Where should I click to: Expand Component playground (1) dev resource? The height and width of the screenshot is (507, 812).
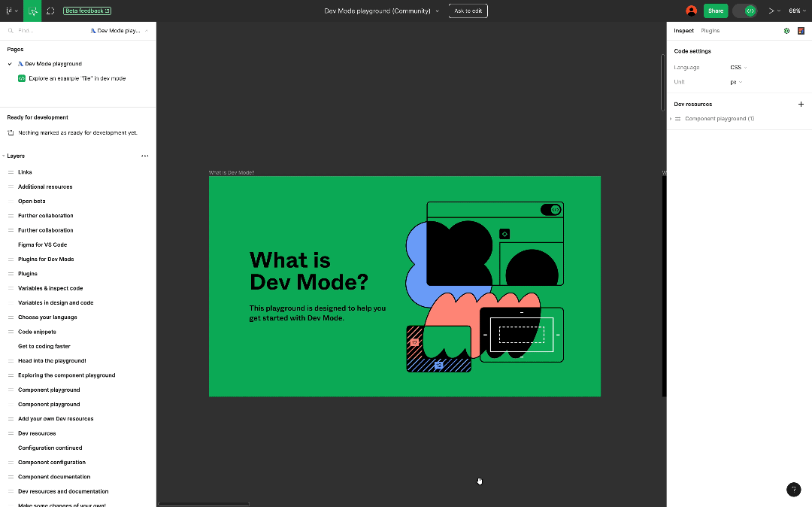click(x=671, y=119)
